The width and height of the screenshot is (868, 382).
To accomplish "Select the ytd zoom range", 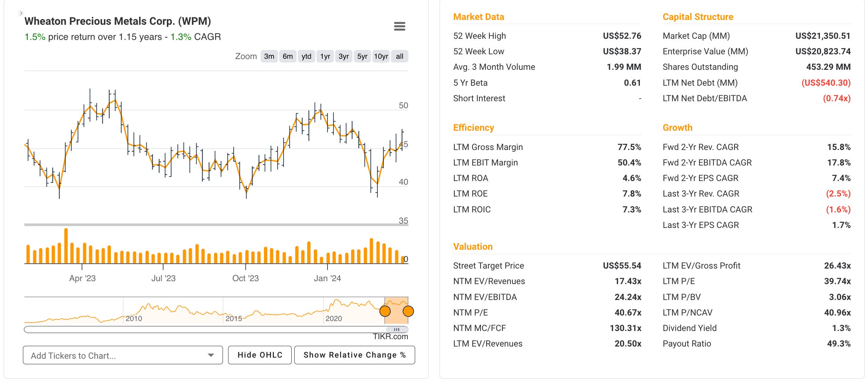I will (306, 56).
